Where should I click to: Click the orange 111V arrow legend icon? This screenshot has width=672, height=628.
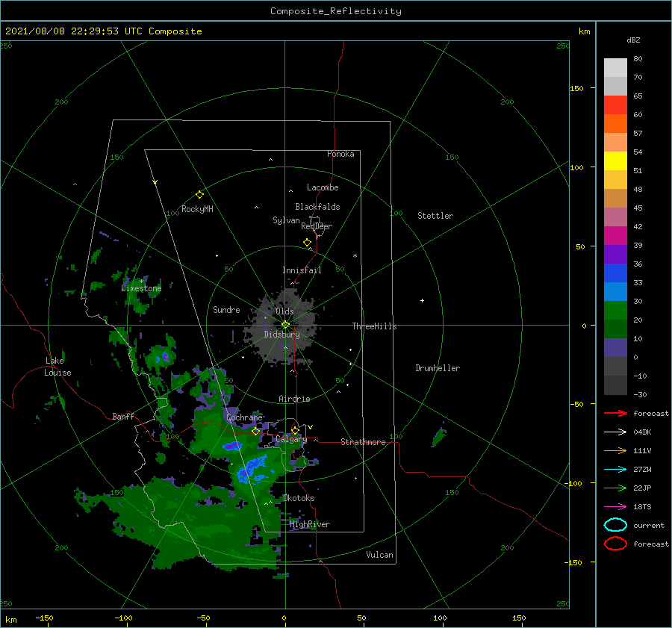pyautogui.click(x=615, y=450)
